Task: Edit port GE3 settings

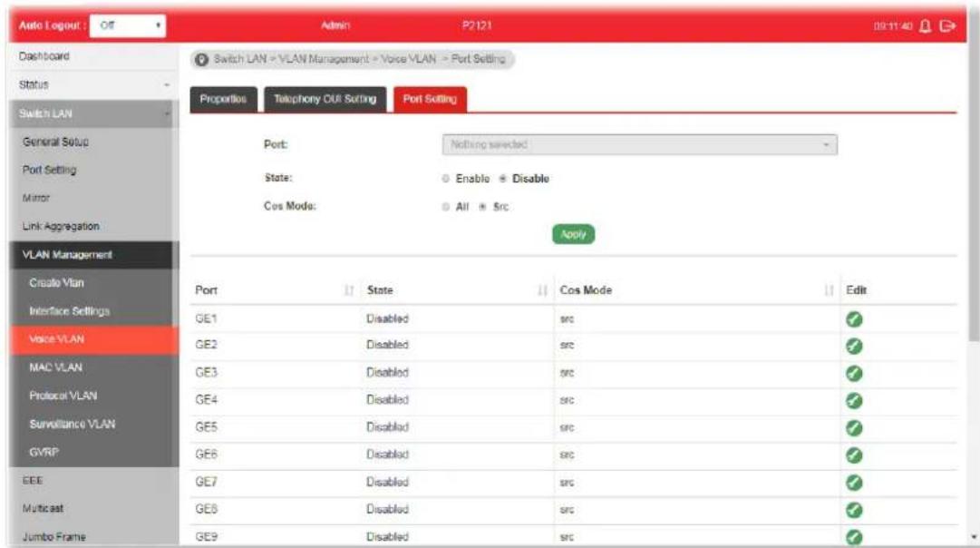Action: tap(854, 374)
